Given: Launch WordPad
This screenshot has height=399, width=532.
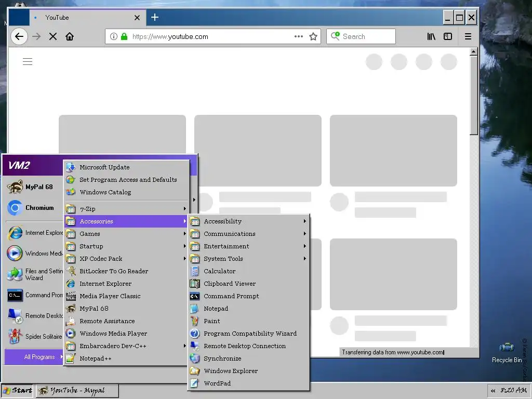Looking at the screenshot, I should pyautogui.click(x=249, y=383).
